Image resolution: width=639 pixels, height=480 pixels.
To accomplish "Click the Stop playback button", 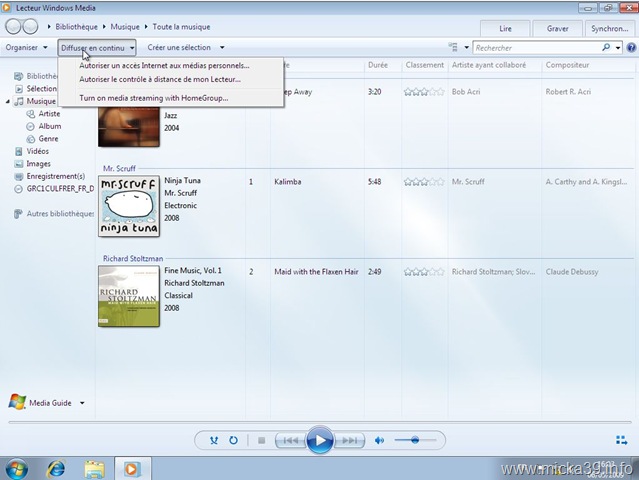I will pyautogui.click(x=262, y=440).
